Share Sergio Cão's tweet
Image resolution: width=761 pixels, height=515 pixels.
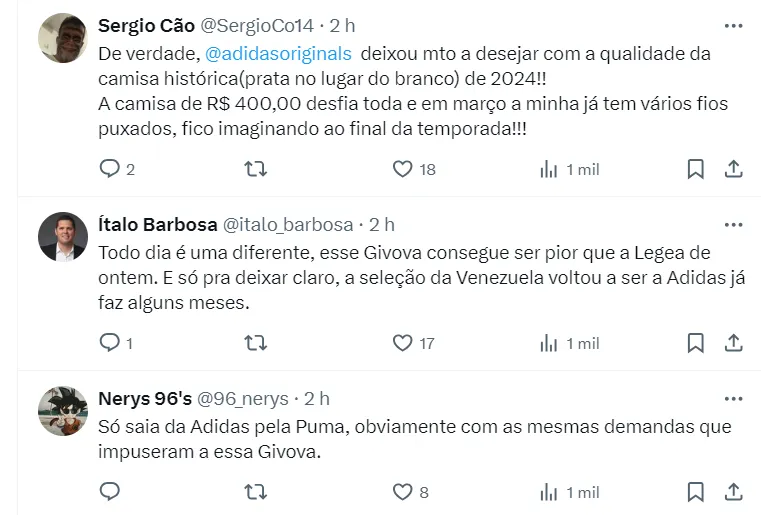click(733, 169)
